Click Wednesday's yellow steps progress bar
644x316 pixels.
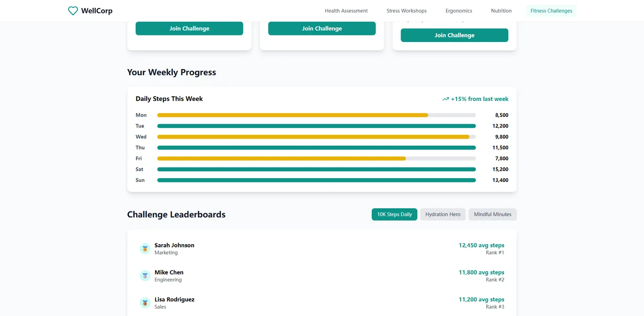(x=313, y=137)
